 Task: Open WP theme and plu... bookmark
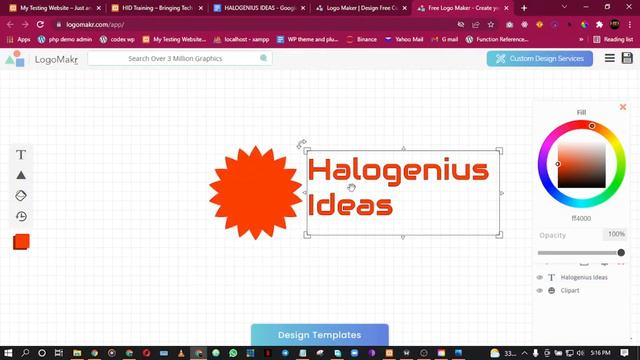pos(307,40)
